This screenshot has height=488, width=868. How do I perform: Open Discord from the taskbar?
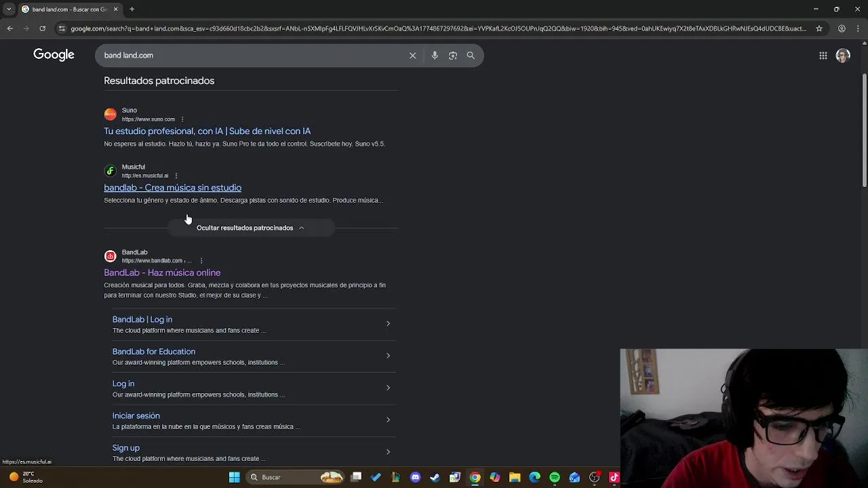tap(415, 477)
